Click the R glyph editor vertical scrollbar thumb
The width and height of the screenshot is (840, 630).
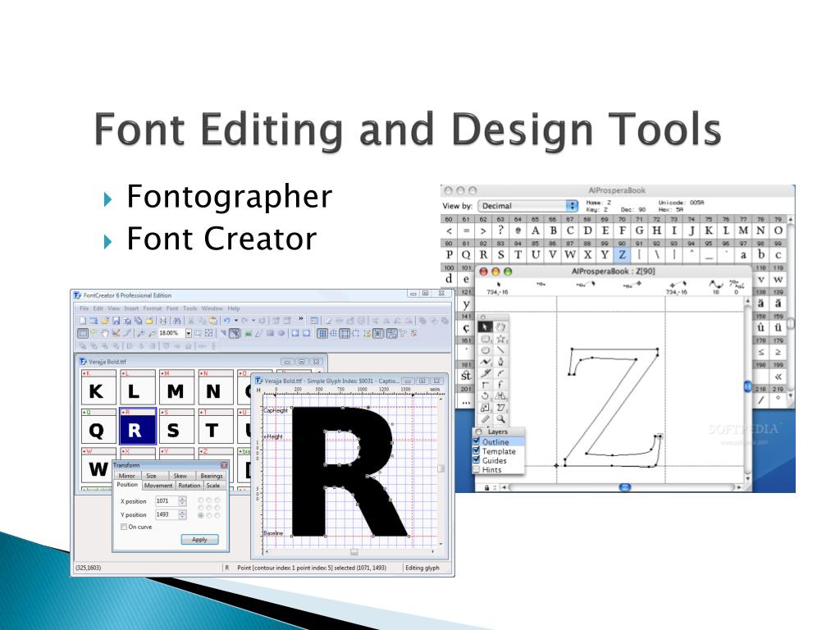(x=441, y=468)
